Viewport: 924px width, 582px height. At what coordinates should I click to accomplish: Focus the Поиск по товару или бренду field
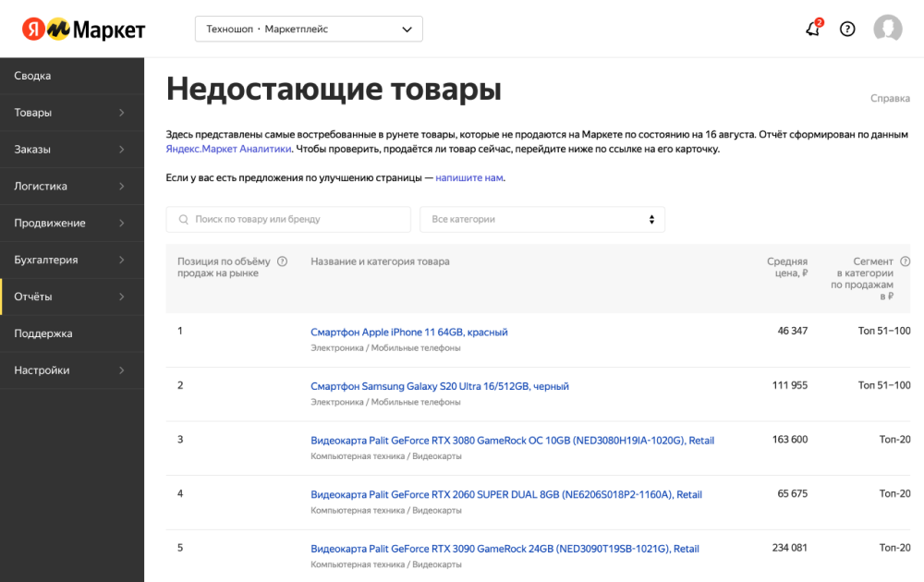point(288,219)
